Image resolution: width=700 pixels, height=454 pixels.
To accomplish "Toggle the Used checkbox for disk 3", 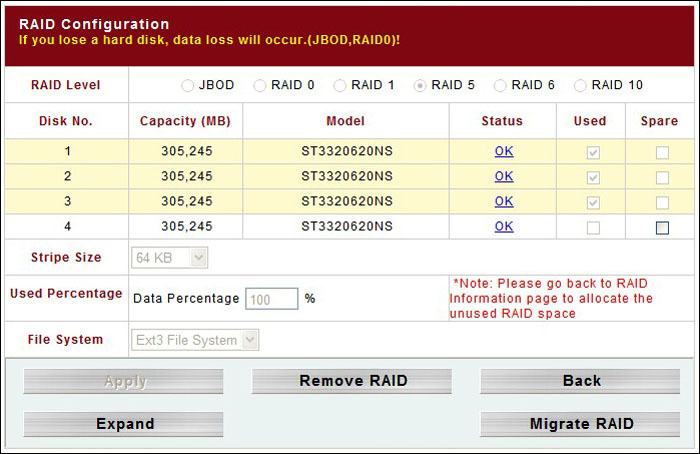I will point(593,203).
